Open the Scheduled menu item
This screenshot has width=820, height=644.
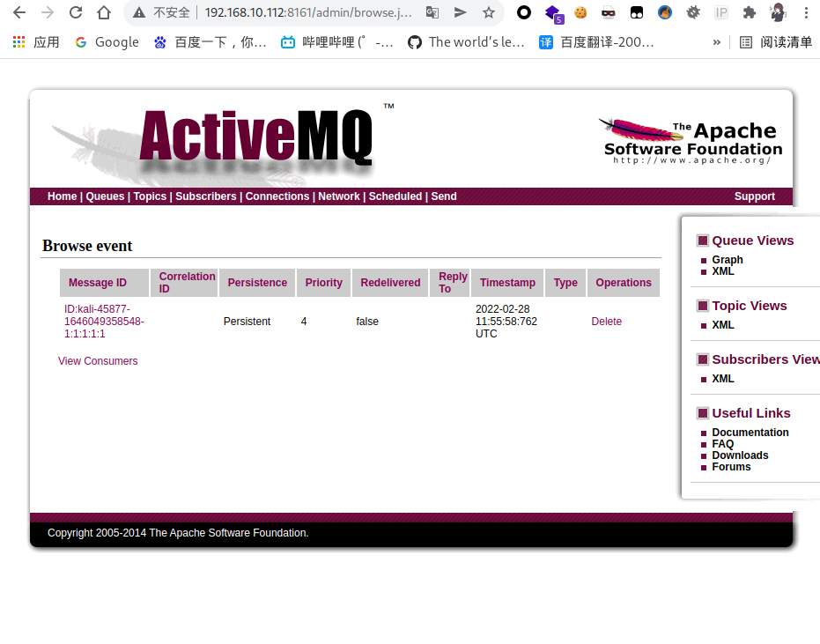click(395, 196)
